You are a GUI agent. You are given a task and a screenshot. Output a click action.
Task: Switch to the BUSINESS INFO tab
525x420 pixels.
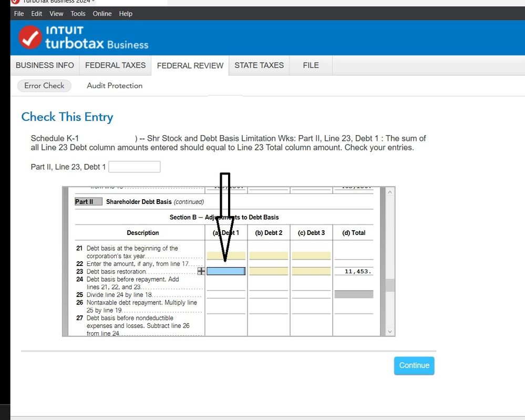coord(45,65)
